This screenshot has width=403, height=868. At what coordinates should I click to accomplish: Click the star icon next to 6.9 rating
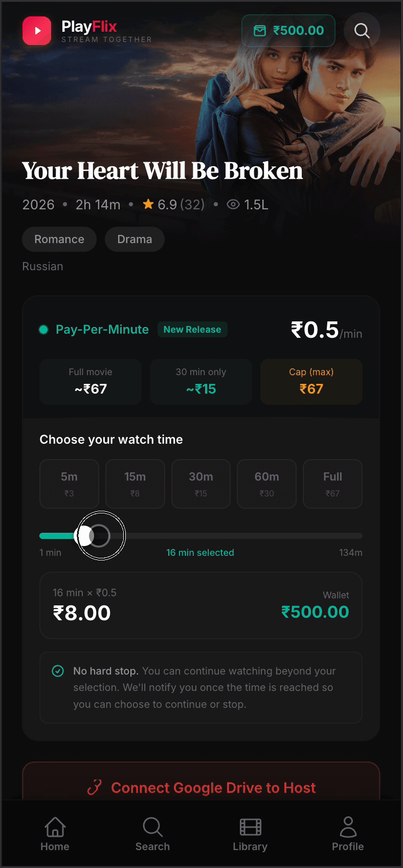148,204
